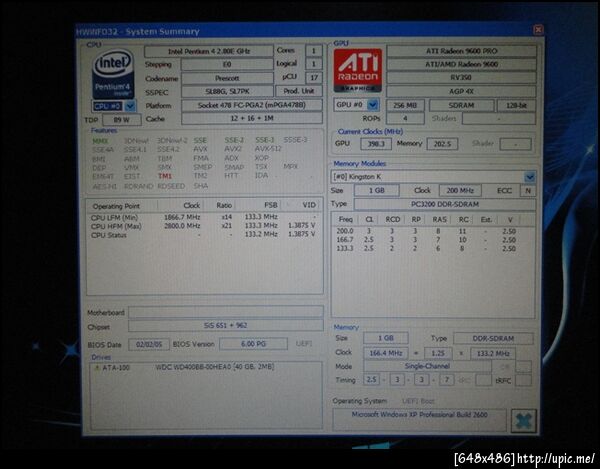Click the memory module Size 1 GB field
The height and width of the screenshot is (469, 600).
point(377,190)
